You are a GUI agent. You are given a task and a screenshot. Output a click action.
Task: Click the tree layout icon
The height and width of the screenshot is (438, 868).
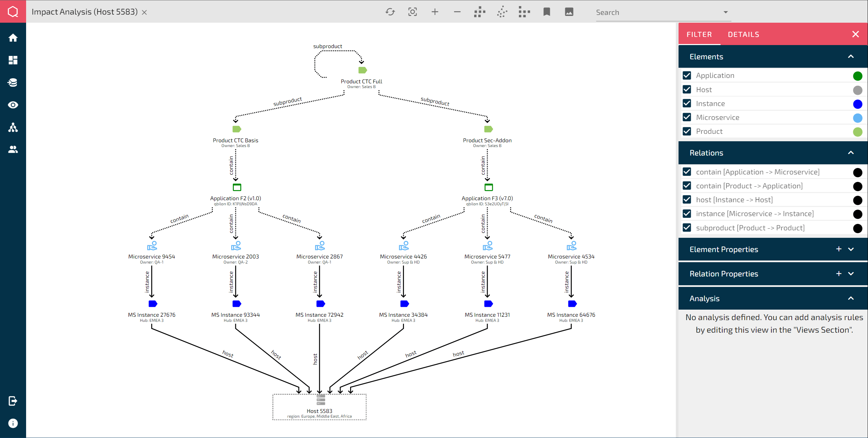pos(524,12)
